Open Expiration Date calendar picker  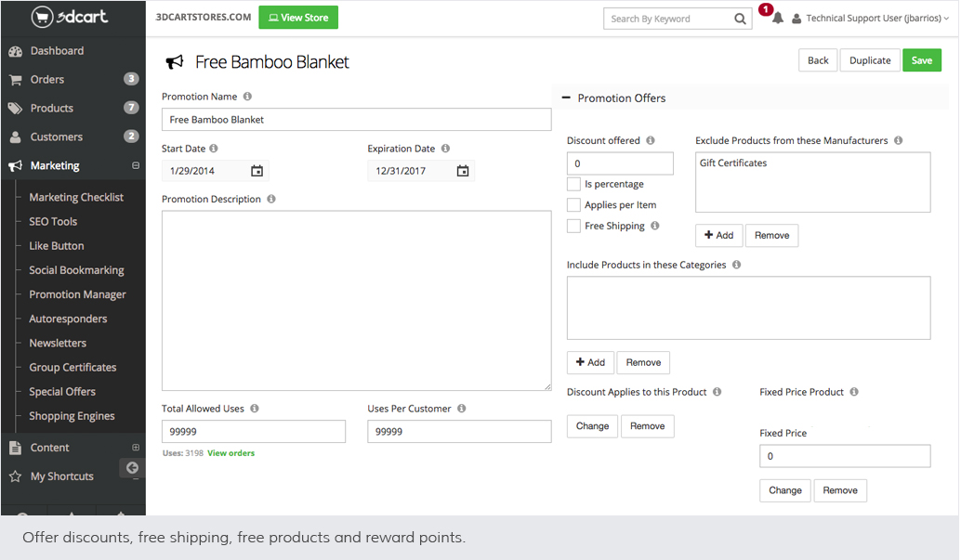pyautogui.click(x=463, y=171)
